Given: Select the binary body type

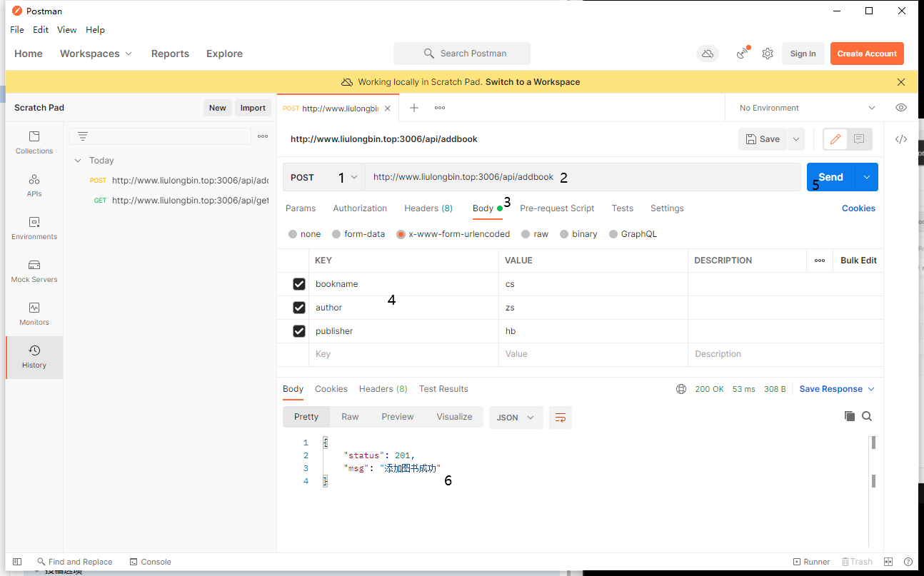Looking at the screenshot, I should (x=564, y=234).
